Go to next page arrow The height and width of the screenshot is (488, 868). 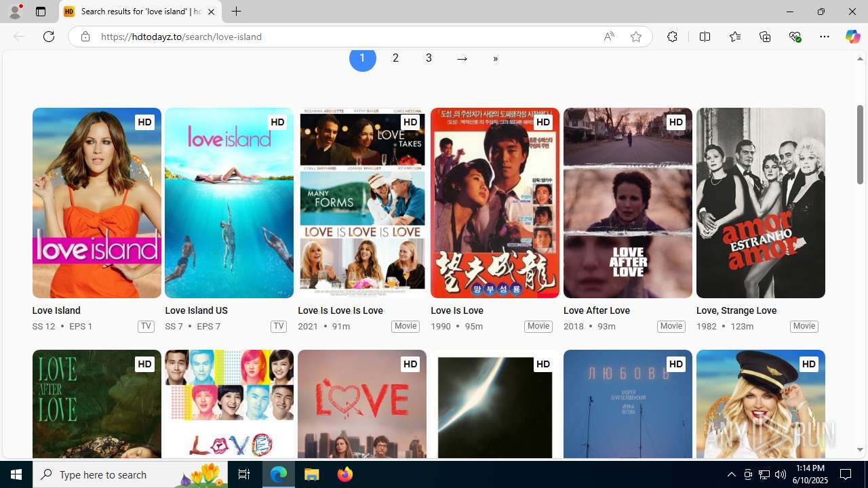pos(462,58)
